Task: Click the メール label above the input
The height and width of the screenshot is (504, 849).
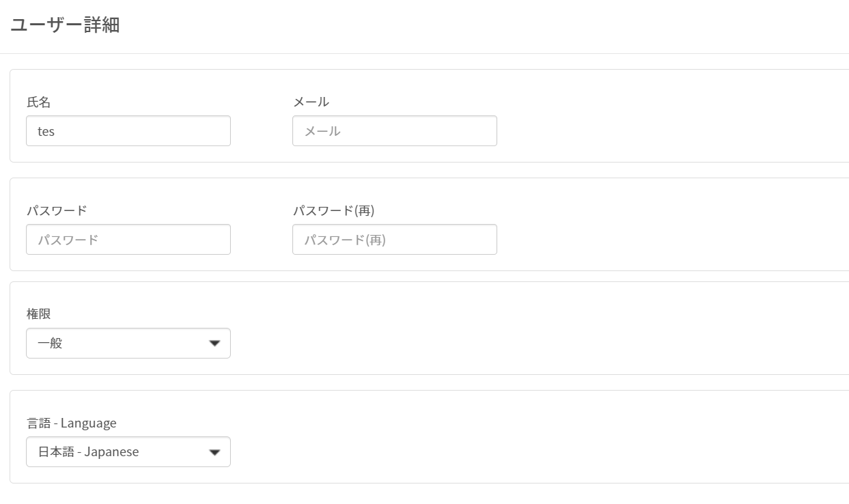Action: (311, 102)
